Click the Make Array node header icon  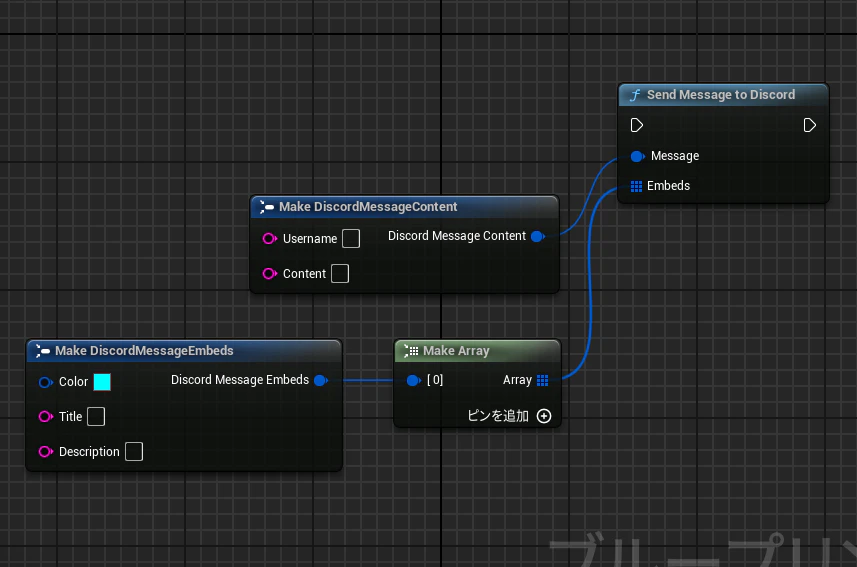tap(411, 350)
